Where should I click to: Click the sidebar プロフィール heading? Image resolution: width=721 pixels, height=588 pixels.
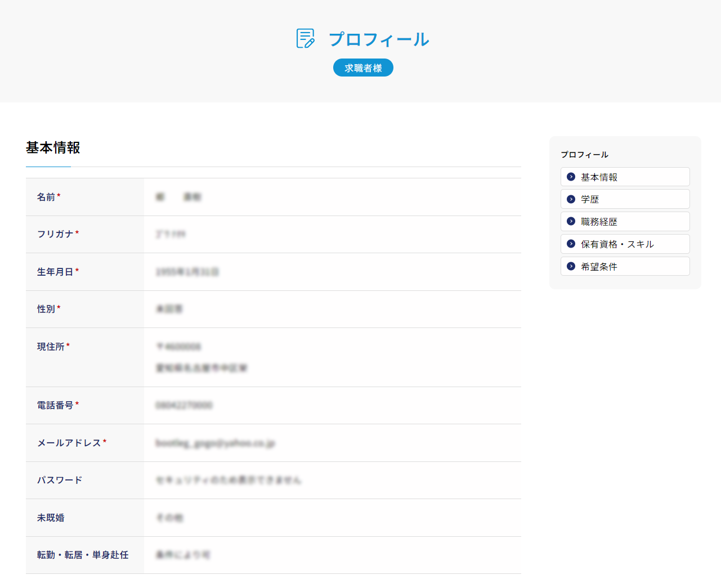(584, 154)
